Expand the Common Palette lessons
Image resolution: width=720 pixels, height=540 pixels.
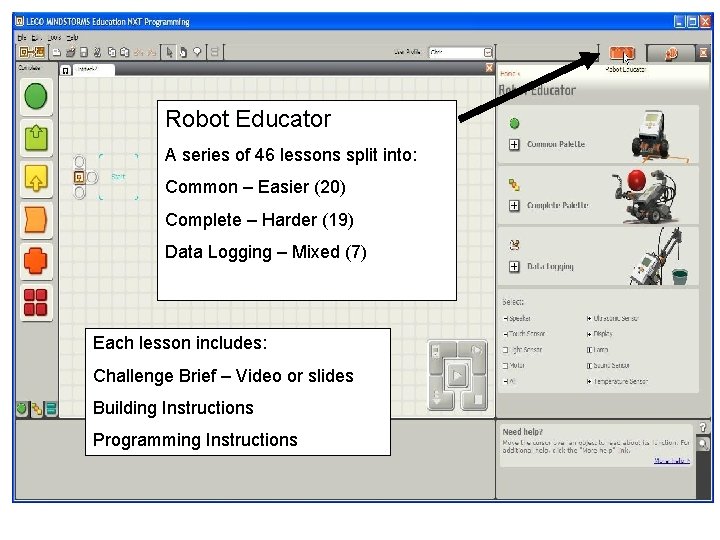514,145
